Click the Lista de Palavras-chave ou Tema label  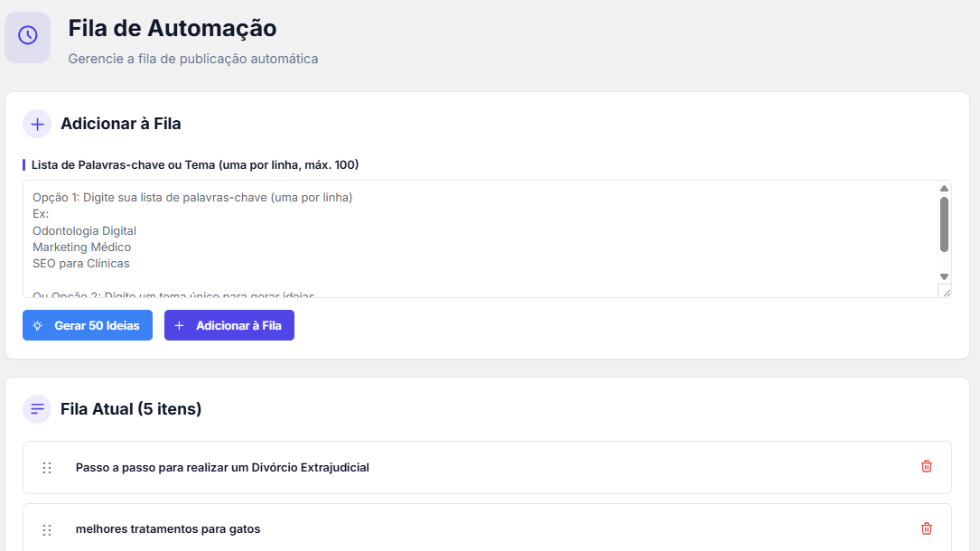pyautogui.click(x=195, y=164)
